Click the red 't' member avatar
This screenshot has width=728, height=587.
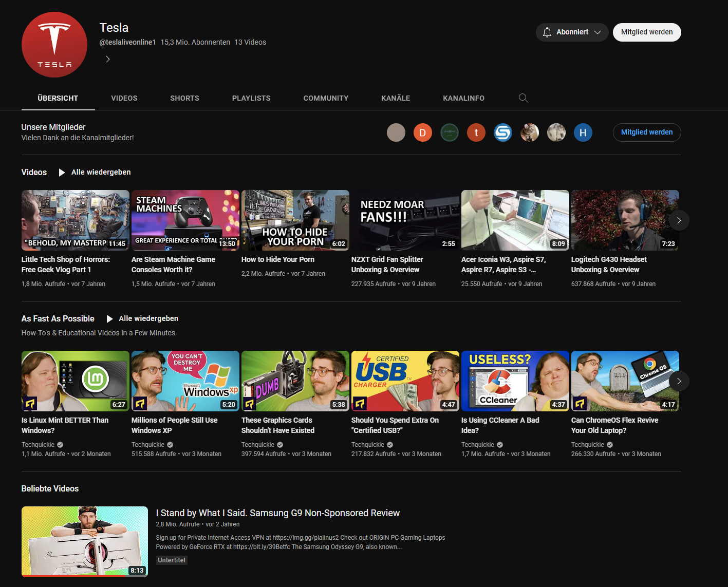coord(476,132)
